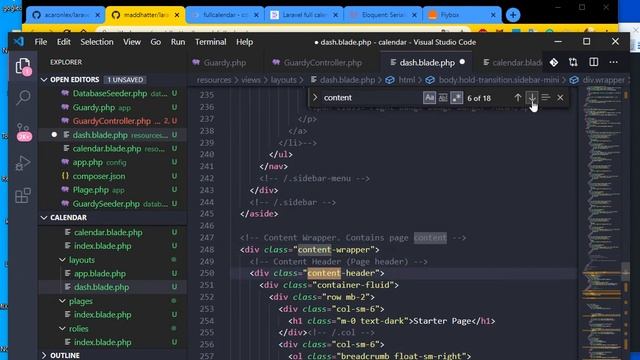This screenshot has width=640, height=360.
Task: Open index.blade.php under plages folder
Action: pyautogui.click(x=112, y=315)
